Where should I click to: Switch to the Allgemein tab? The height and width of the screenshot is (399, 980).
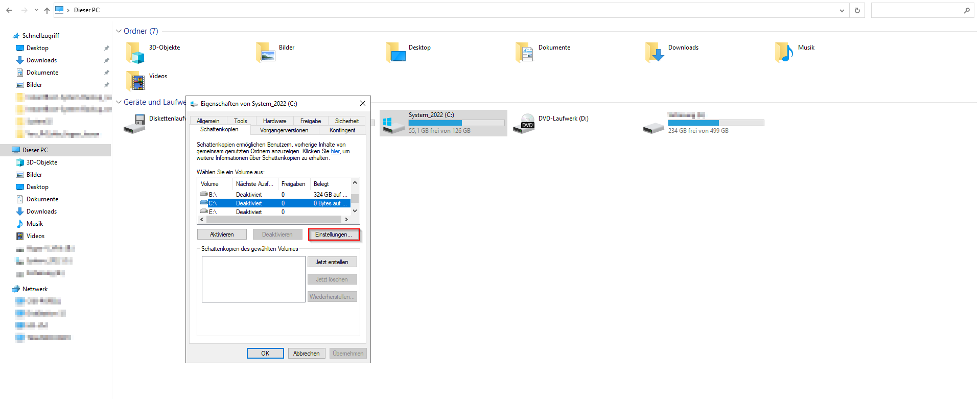click(208, 121)
